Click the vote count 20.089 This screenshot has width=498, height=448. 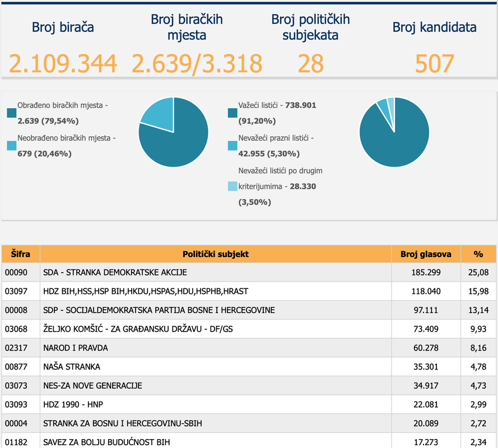(426, 423)
